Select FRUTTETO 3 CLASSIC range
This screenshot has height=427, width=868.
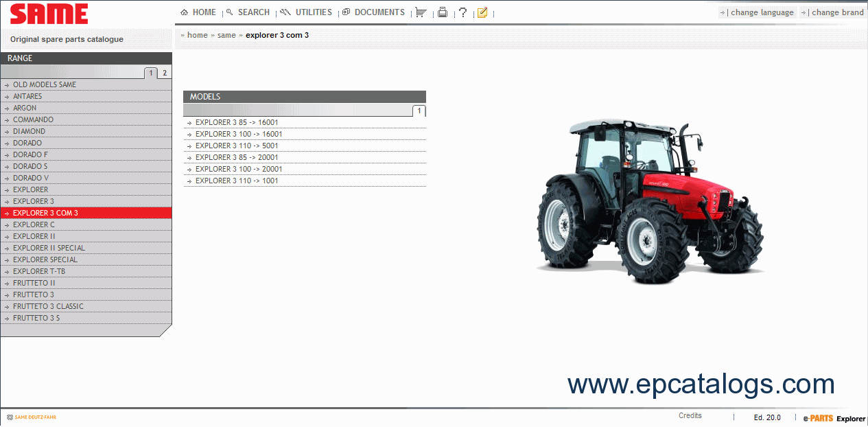[86, 306]
